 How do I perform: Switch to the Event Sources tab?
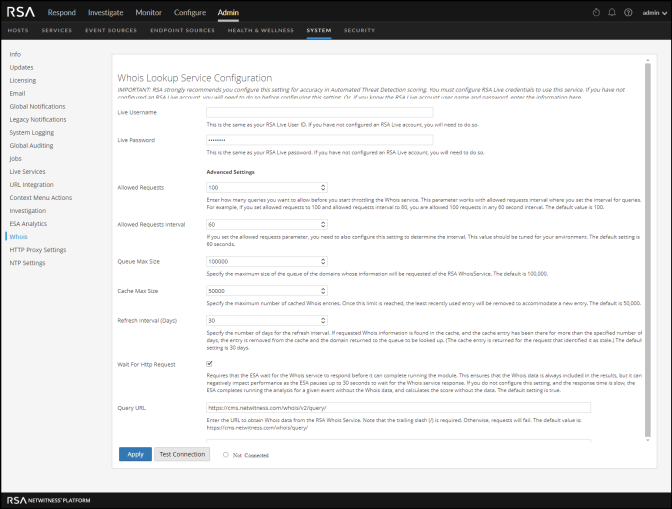[x=111, y=30]
